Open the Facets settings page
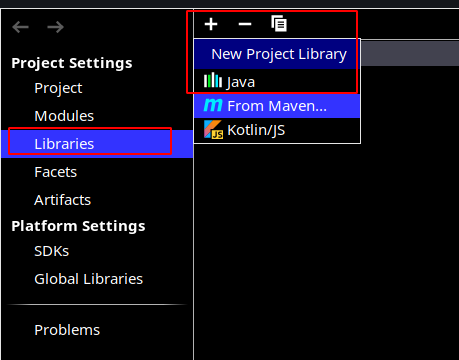Screen dimensions: 459x360 (55, 172)
